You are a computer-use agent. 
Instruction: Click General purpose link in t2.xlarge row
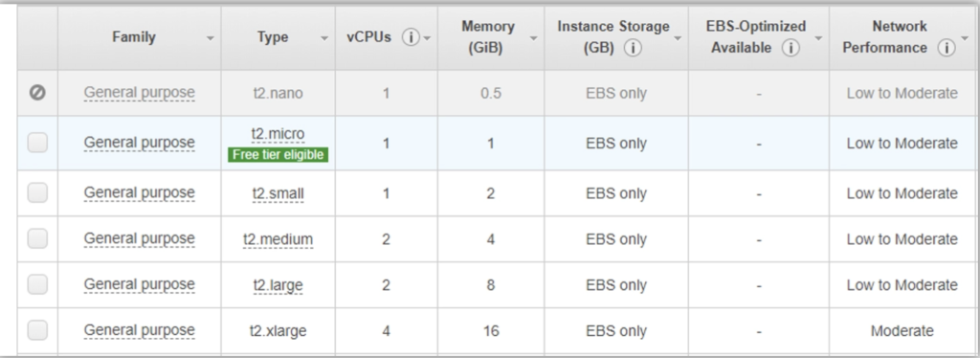(140, 330)
